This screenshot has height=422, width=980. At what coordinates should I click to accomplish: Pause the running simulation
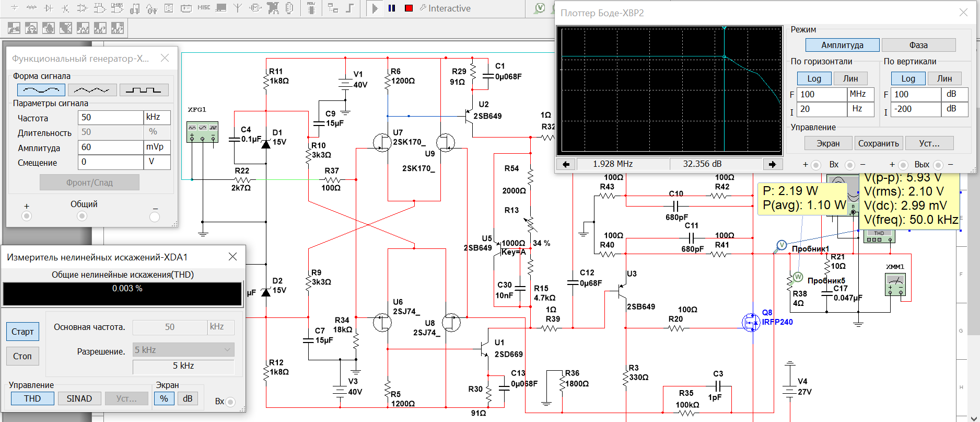click(x=392, y=8)
